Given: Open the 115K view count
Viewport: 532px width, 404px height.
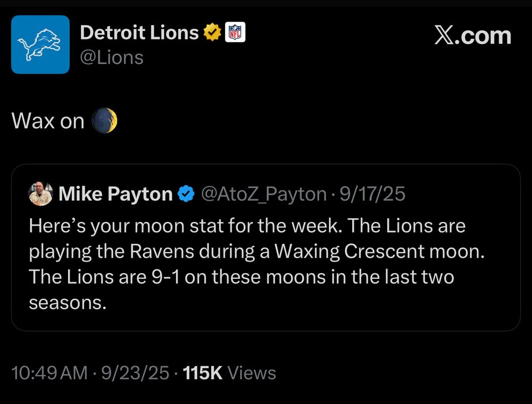Looking at the screenshot, I should pos(229,373).
